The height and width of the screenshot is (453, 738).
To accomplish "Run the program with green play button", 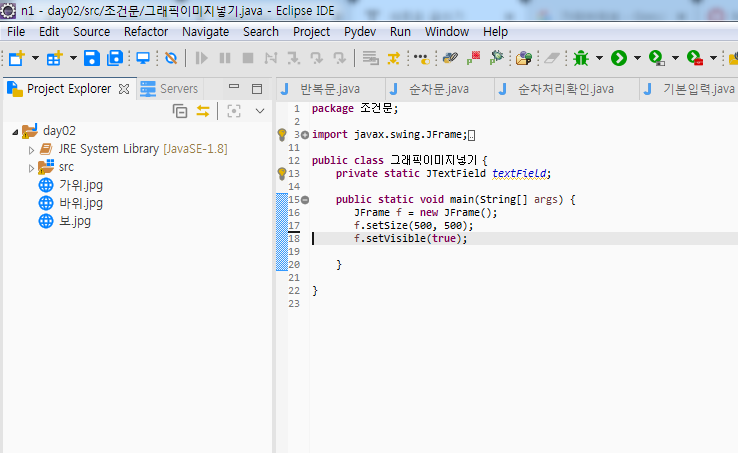I will pos(619,58).
